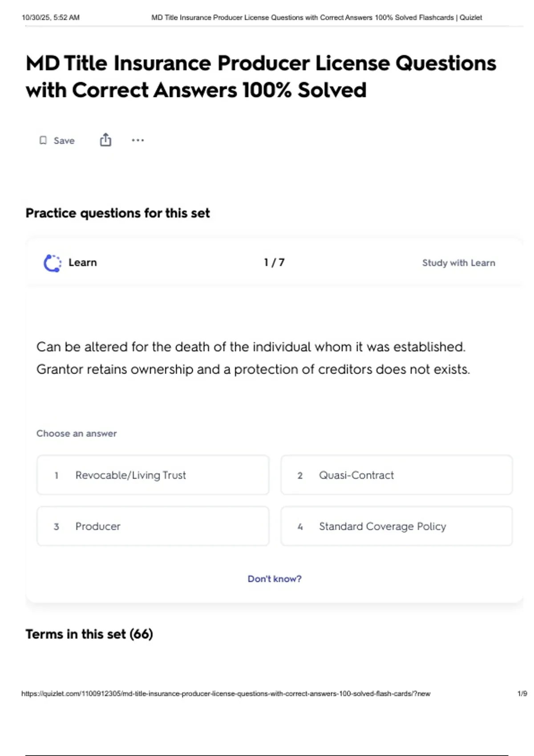Click the "Don't know?" link
The height and width of the screenshot is (756, 534).
click(274, 579)
